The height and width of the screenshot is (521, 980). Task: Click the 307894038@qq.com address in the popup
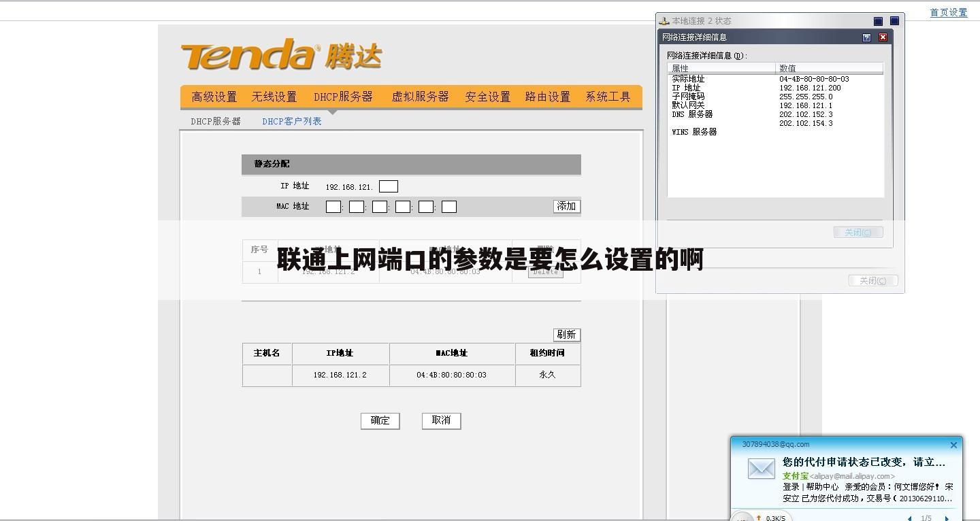[776, 444]
